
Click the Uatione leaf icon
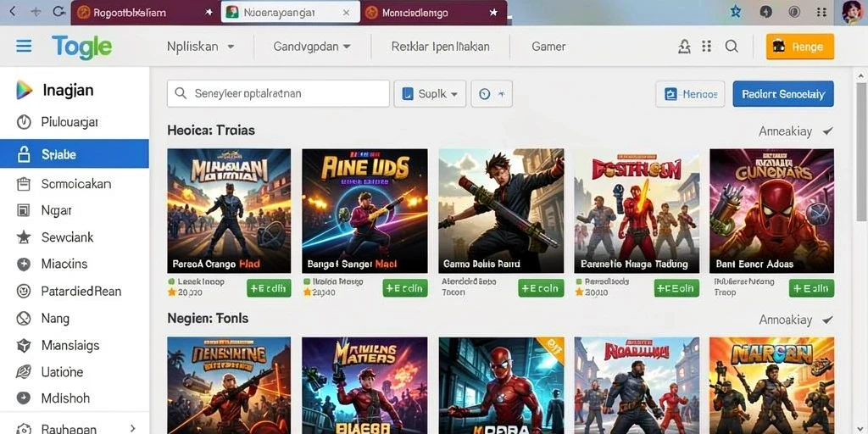pos(24,371)
